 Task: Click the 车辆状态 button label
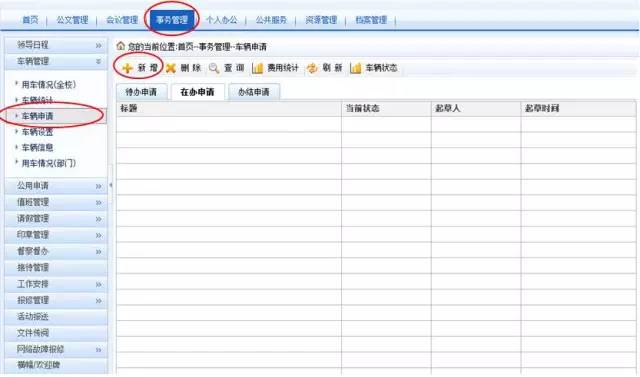pyautogui.click(x=381, y=68)
